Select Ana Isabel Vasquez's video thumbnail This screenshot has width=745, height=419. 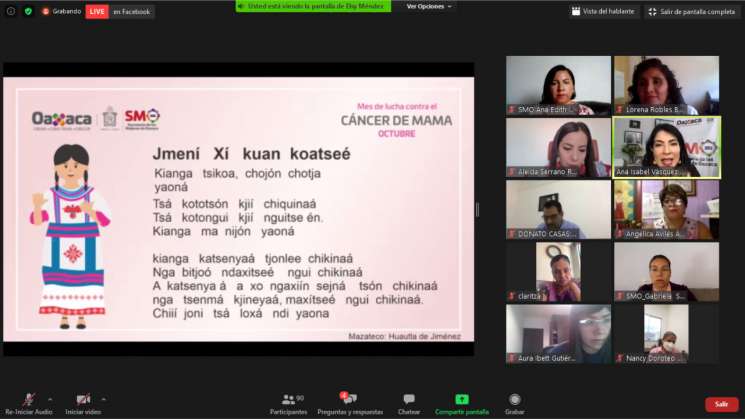(x=666, y=146)
